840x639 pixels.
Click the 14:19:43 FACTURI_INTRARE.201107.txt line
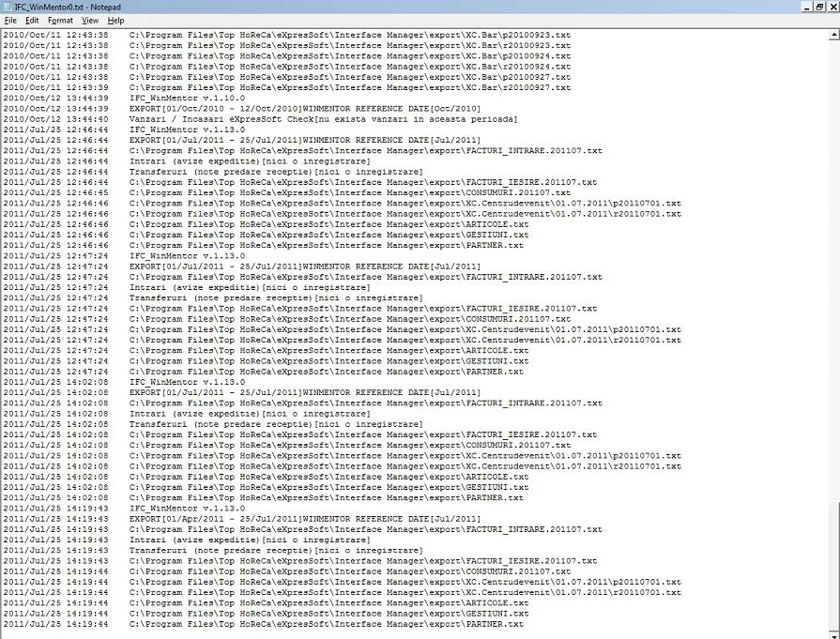click(302, 530)
